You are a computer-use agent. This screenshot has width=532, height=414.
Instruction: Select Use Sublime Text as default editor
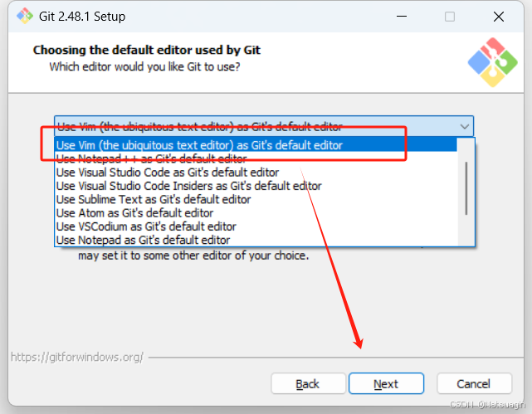256,199
